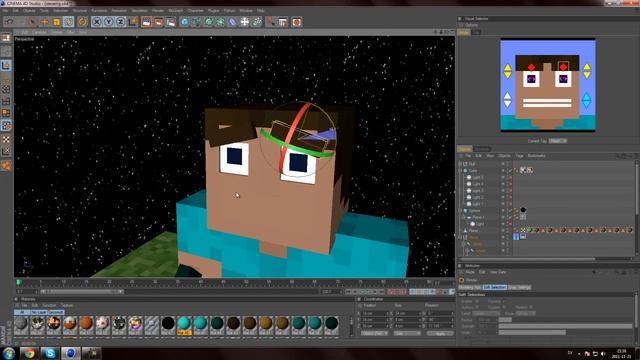Screen dimensions: 640x360
Task: Open the Current Tag dropdown under the face preview
Action: (x=558, y=141)
